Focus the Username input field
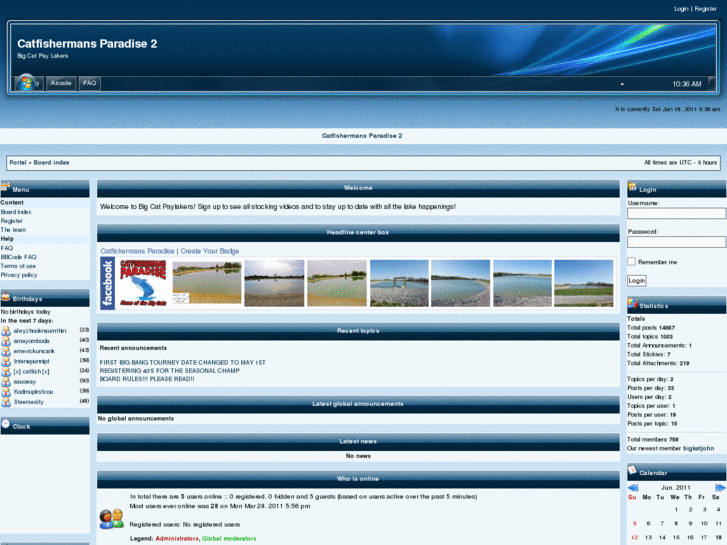The width and height of the screenshot is (727, 545). pos(676,213)
